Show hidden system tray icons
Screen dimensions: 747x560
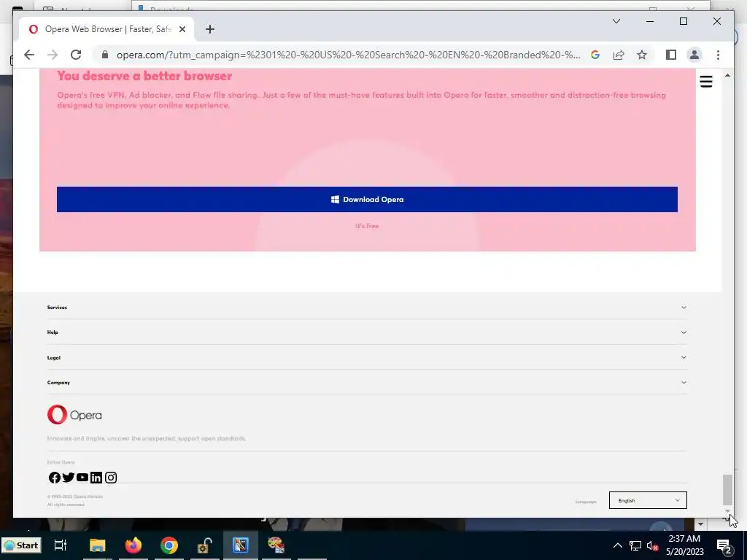[617, 545]
